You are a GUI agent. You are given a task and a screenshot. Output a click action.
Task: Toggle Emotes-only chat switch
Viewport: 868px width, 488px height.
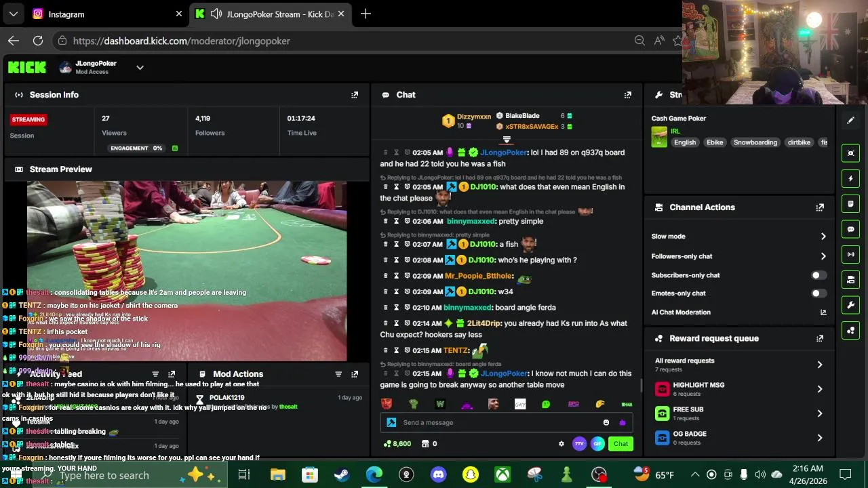click(819, 293)
